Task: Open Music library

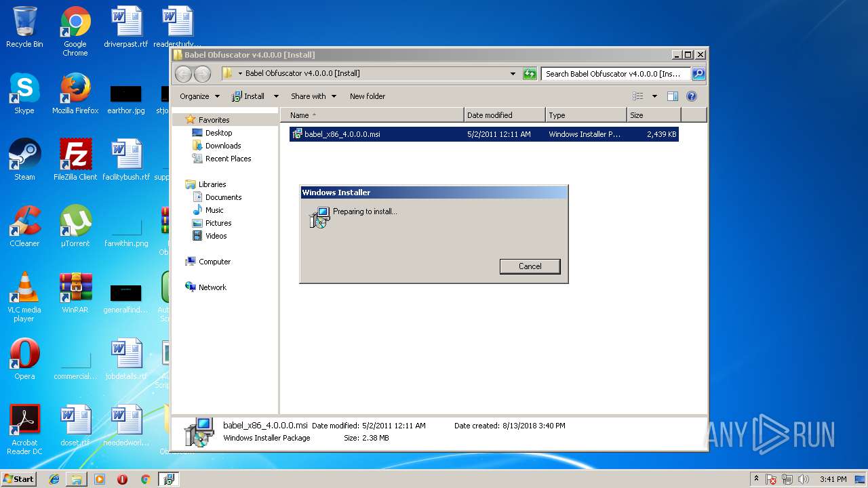Action: (214, 210)
